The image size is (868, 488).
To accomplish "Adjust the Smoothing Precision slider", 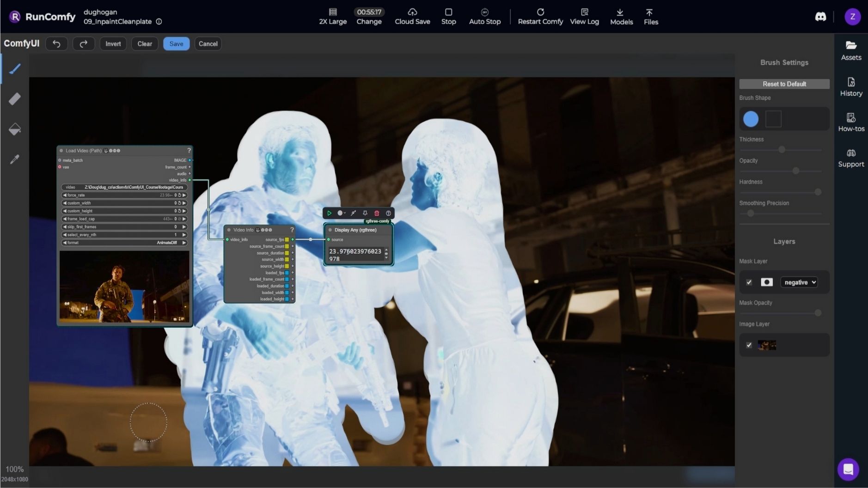I will point(781,213).
